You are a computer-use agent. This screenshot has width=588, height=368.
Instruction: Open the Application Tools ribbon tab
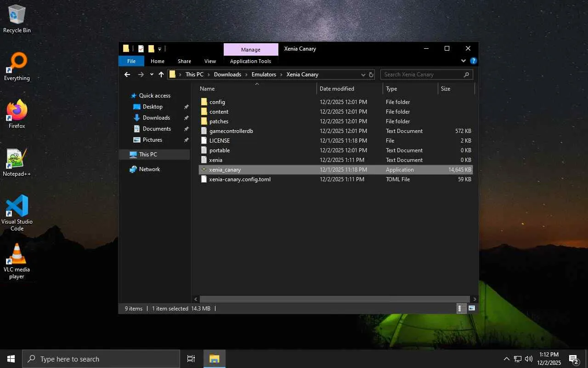pos(251,61)
